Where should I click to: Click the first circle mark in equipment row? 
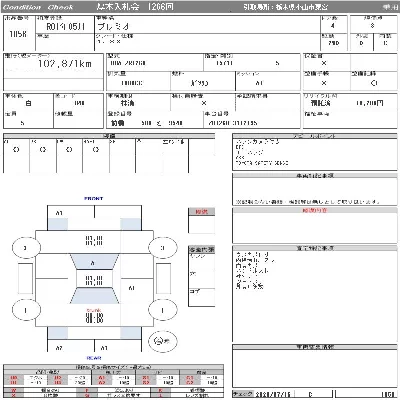pyautogui.click(x=16, y=150)
